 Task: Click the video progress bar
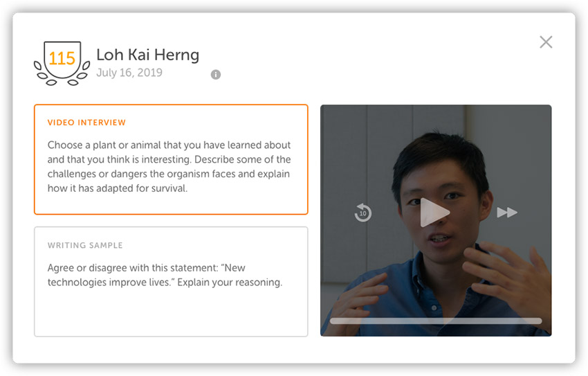click(436, 321)
